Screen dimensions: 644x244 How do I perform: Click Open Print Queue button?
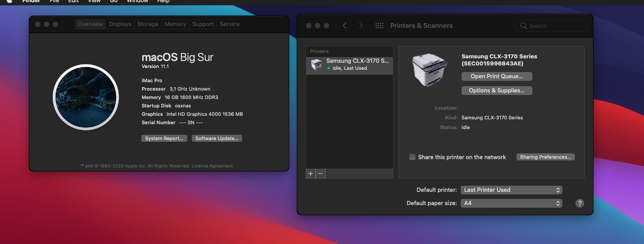point(497,76)
